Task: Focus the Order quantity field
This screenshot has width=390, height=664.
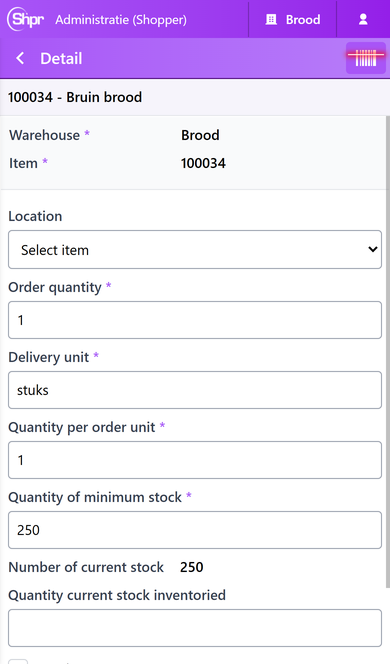Action: point(195,320)
